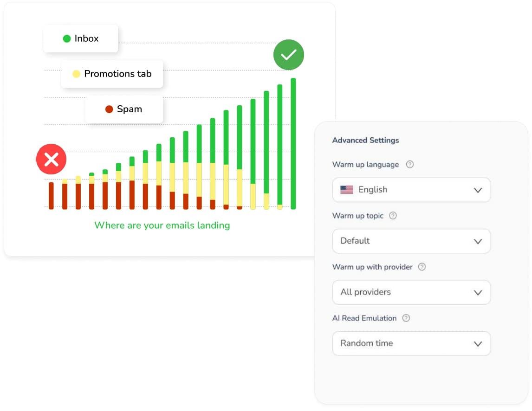Click the red X circle icon
The width and height of the screenshot is (532, 411).
tap(51, 160)
